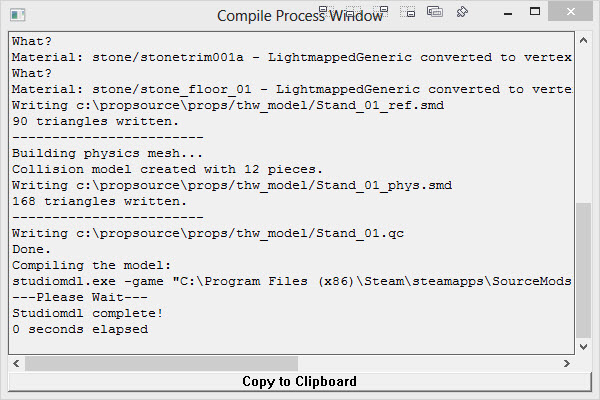Click the right arrow of the horizontal scrollbar
This screenshot has width=600, height=400.
click(567, 363)
